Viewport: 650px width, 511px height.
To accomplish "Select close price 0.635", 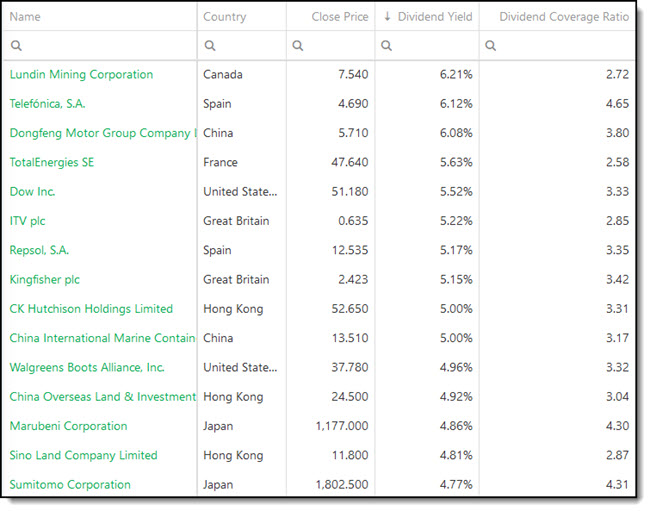I will pyautogui.click(x=353, y=221).
